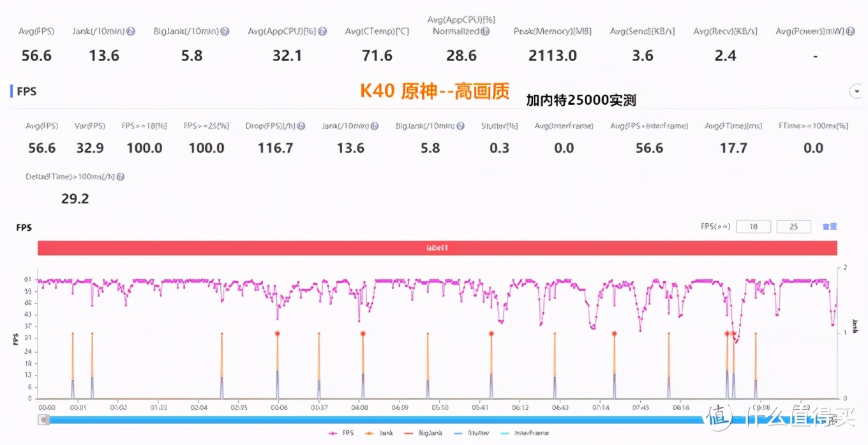This screenshot has height=445, width=868.
Task: Click the BigJank red marker near 04:08
Action: (363, 333)
